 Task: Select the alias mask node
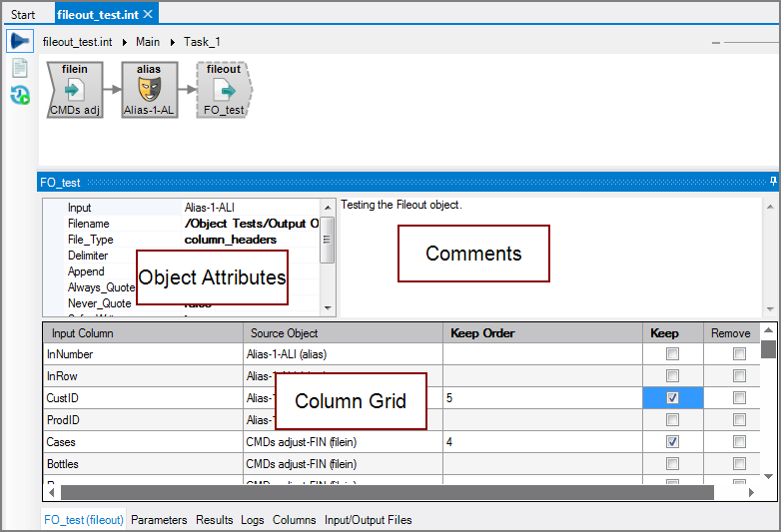149,90
